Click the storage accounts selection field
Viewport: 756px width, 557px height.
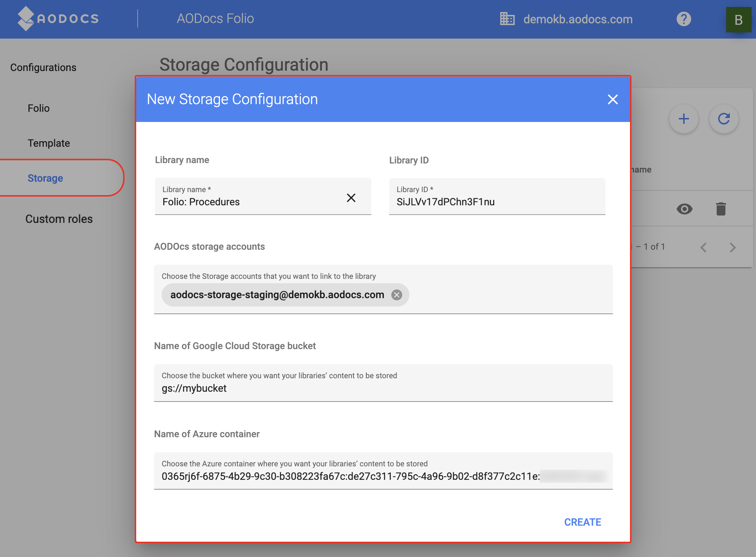click(x=383, y=289)
